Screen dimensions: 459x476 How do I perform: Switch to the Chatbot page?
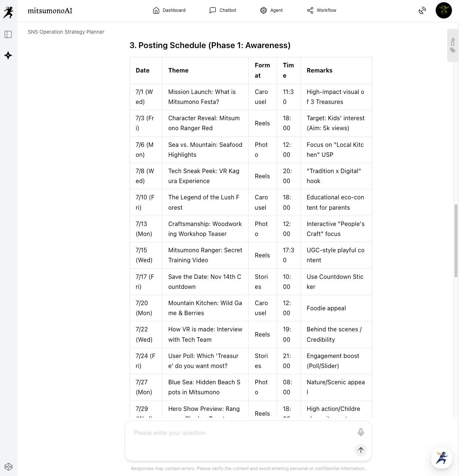223,10
